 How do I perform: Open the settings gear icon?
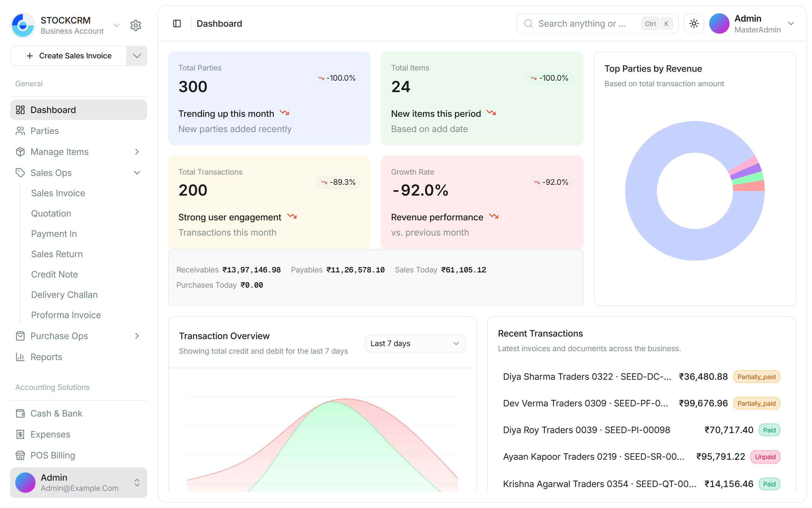click(x=135, y=25)
